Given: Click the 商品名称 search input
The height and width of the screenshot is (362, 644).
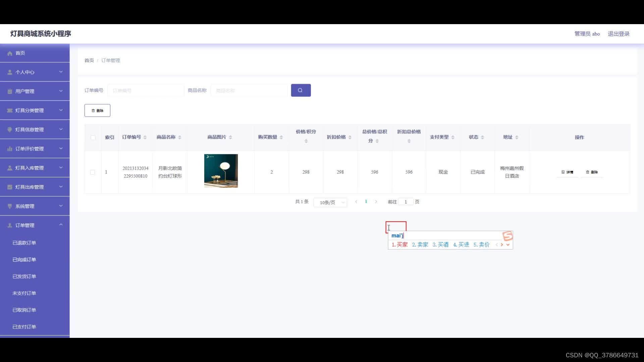Looking at the screenshot, I should click(x=249, y=90).
